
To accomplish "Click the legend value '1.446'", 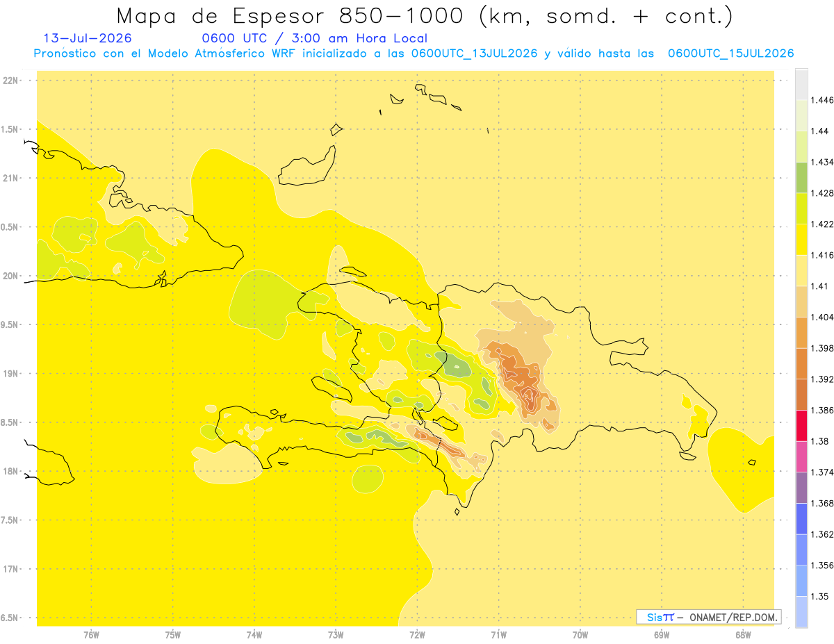I will click(x=822, y=100).
